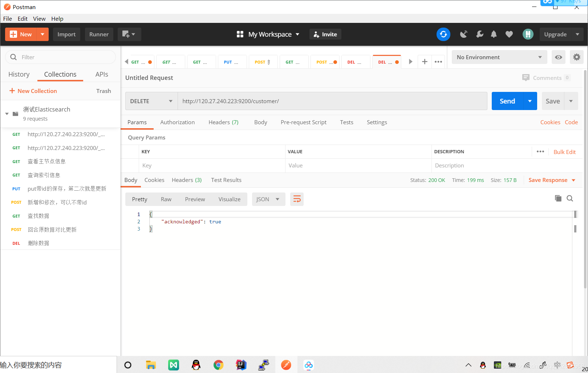Search within the response body
This screenshot has height=373, width=588.
[x=570, y=198]
